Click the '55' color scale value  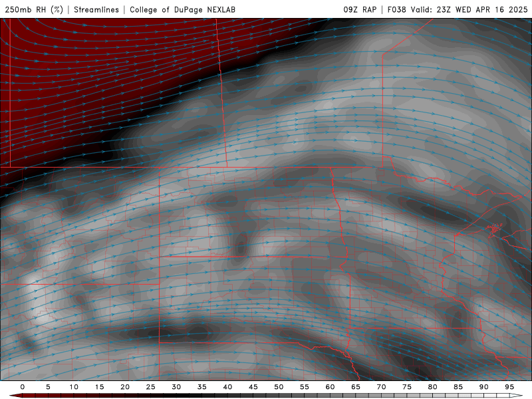(x=305, y=387)
